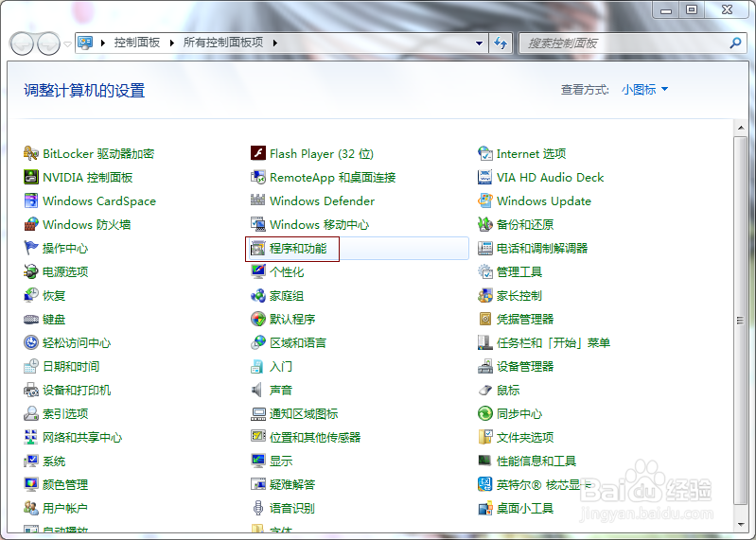Open the 备份和还原 icon
This screenshot has width=756, height=540.
point(485,224)
